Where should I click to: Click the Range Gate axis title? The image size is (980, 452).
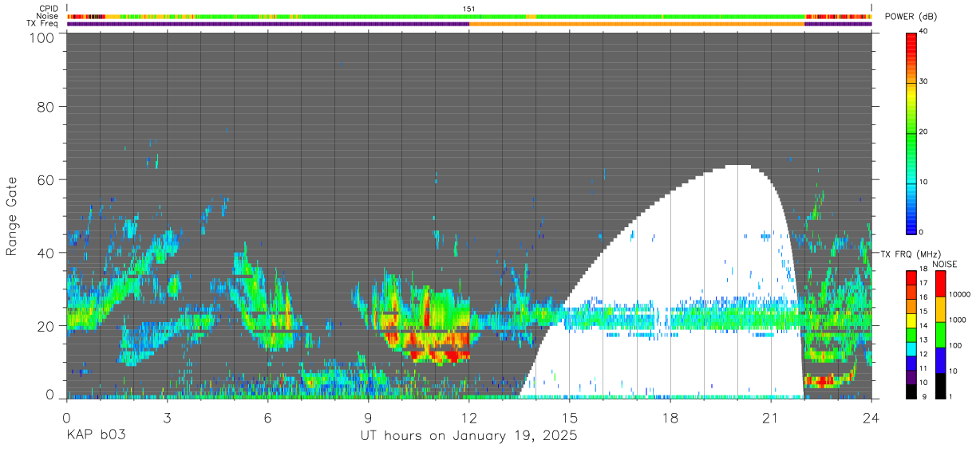pos(12,216)
